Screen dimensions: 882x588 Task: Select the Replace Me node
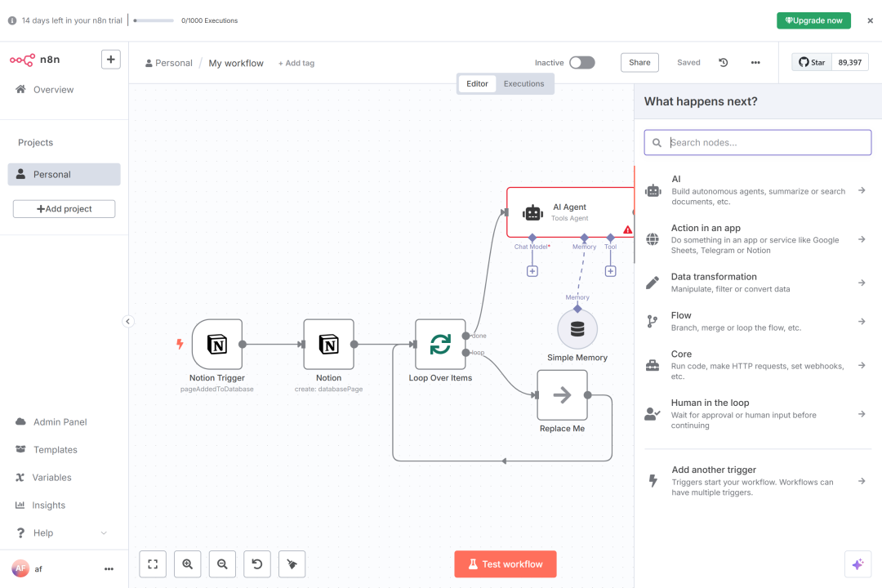pos(562,395)
